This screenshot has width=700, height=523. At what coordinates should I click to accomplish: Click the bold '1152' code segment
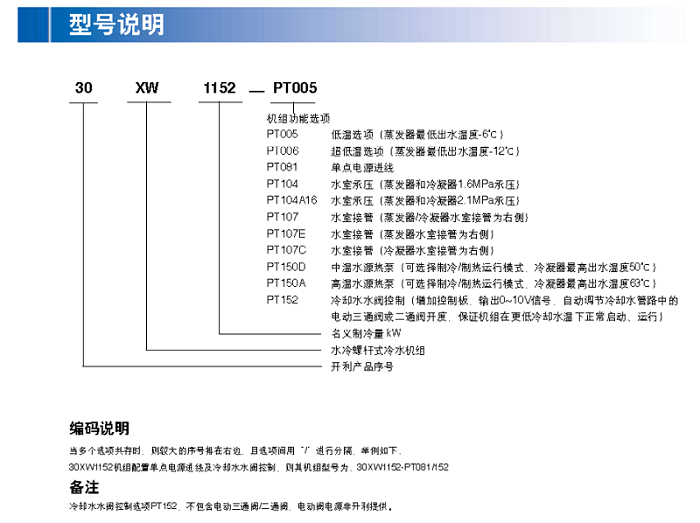(x=218, y=89)
